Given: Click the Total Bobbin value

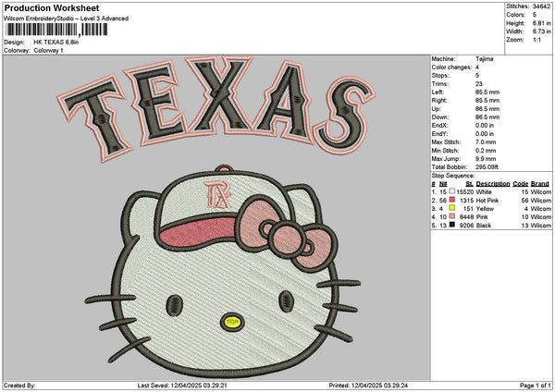Looking at the screenshot, I should [487, 169].
